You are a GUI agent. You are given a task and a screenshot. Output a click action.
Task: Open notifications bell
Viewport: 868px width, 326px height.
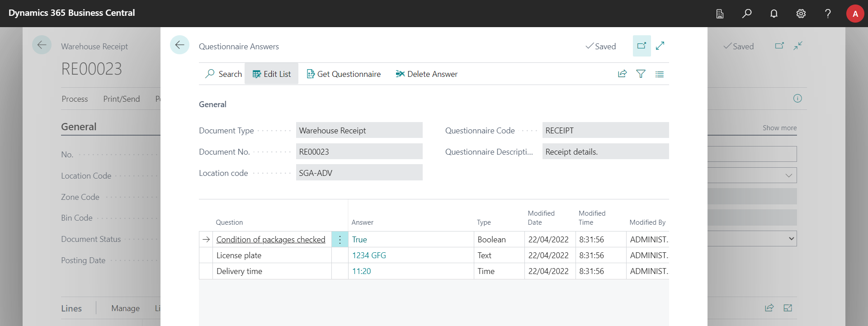pyautogui.click(x=774, y=14)
